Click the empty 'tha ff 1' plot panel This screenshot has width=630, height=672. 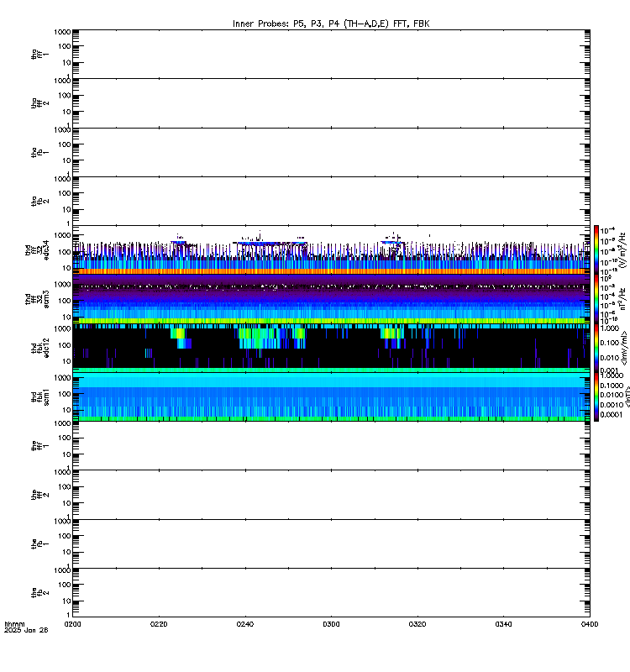[x=331, y=54]
